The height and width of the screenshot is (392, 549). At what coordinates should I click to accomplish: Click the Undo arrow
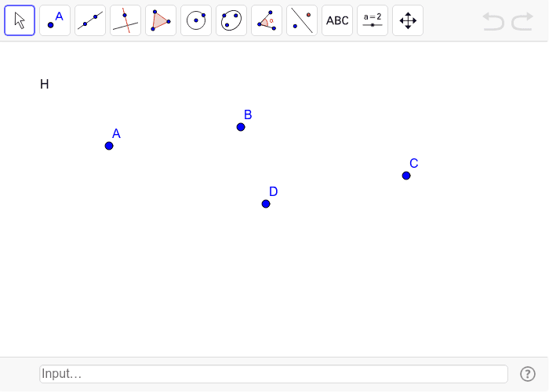493,21
